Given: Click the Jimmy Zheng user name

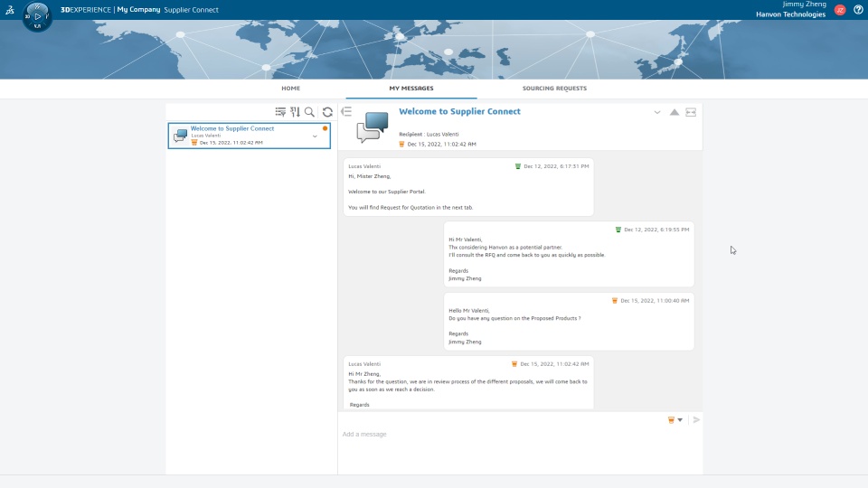Looking at the screenshot, I should [x=805, y=4].
